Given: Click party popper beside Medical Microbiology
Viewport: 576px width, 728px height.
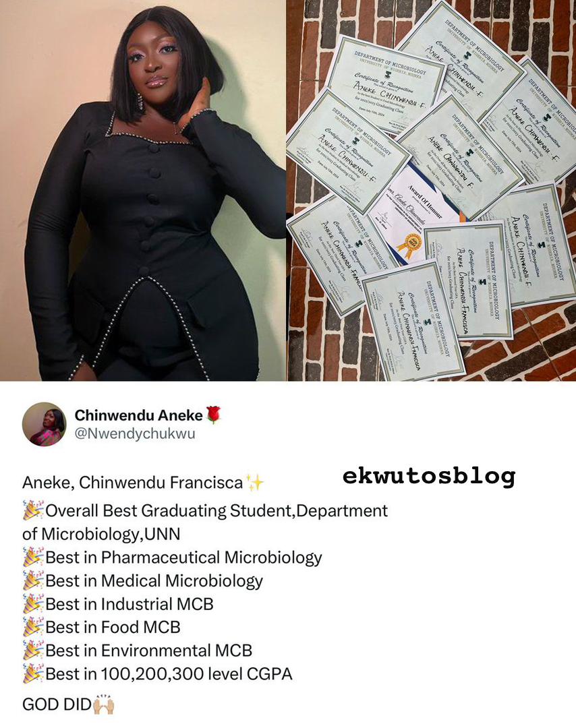Looking at the screenshot, I should [x=33, y=580].
